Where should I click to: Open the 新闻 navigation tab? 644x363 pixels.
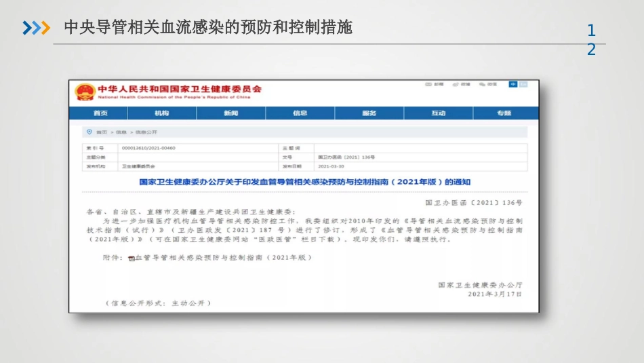click(x=230, y=113)
